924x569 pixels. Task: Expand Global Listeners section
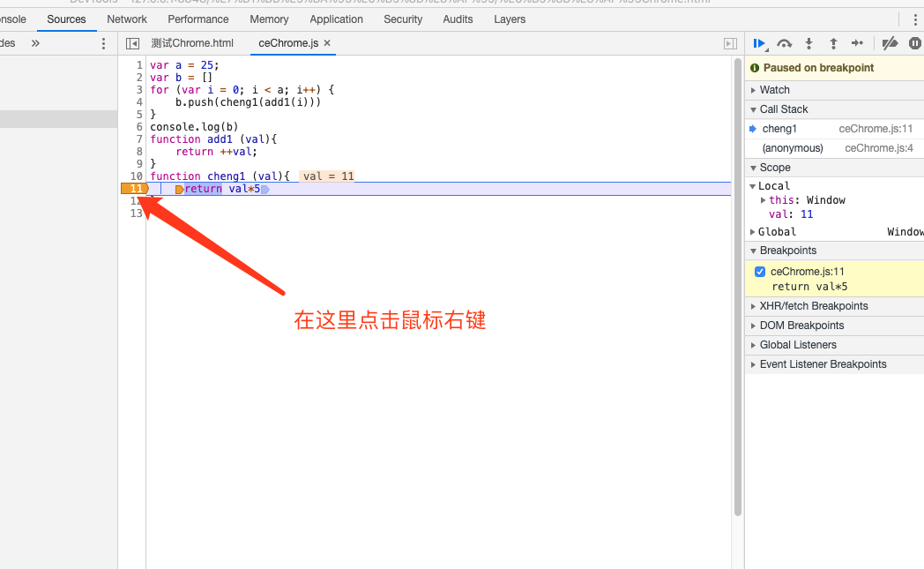click(x=753, y=346)
